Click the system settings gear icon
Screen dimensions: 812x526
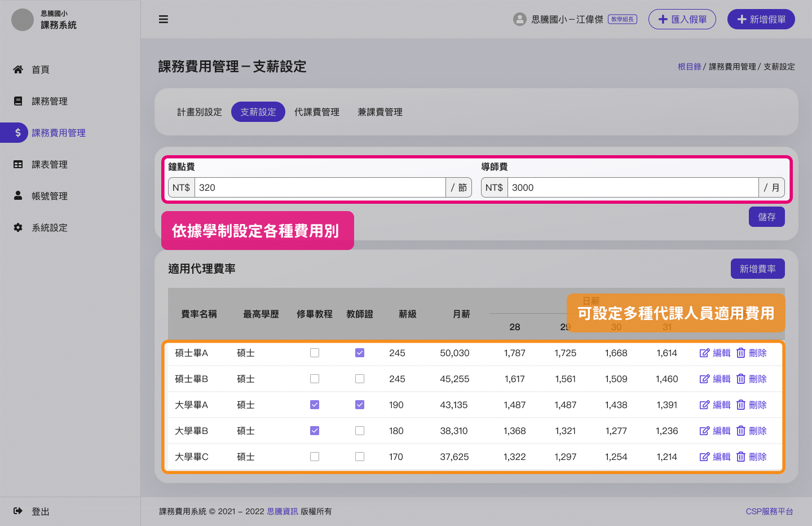pos(18,227)
